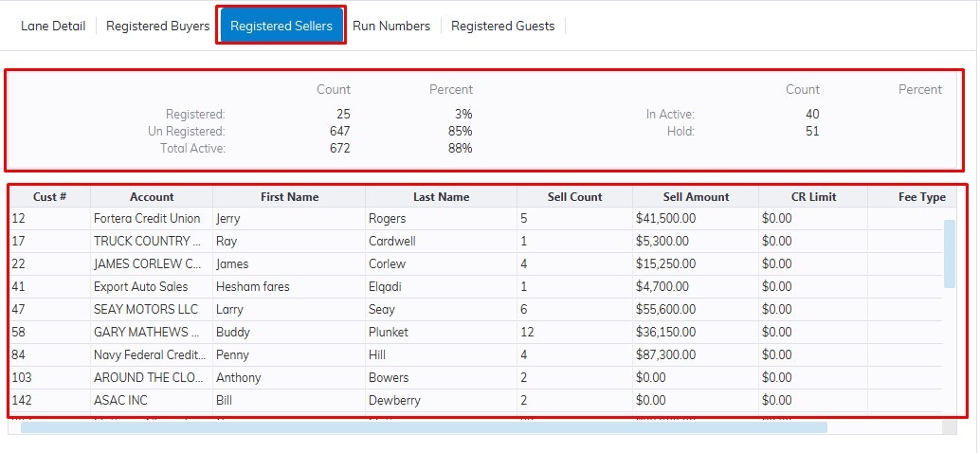Click the Last Name column header
This screenshot has width=980, height=453.
(x=441, y=197)
